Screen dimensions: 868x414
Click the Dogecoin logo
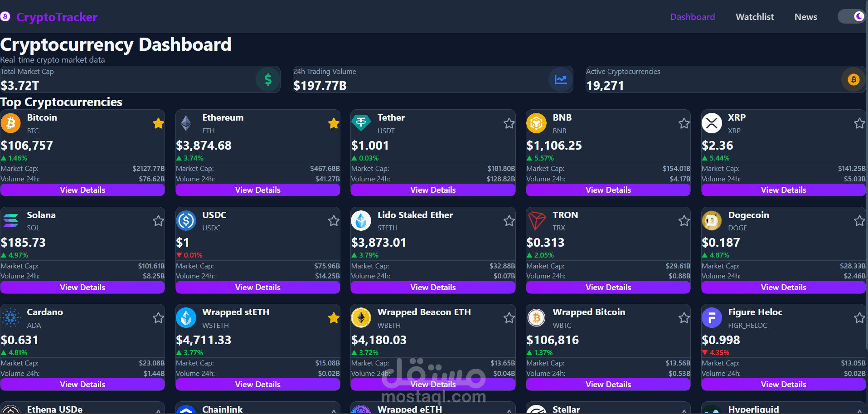pos(712,220)
